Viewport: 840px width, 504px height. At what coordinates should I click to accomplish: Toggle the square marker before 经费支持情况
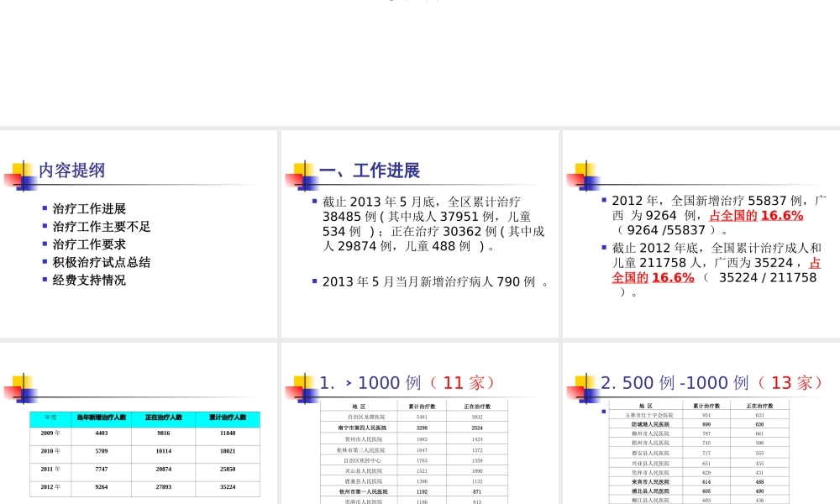(46, 280)
